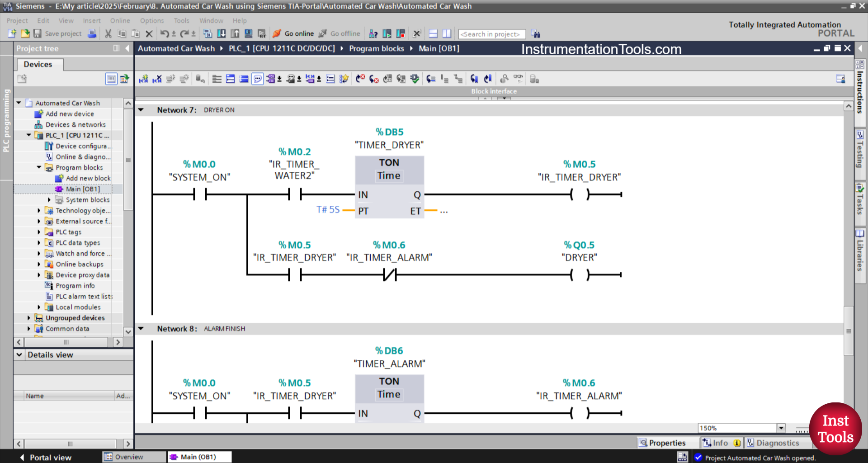
Task: Click the Upload from device icon
Action: (x=235, y=33)
